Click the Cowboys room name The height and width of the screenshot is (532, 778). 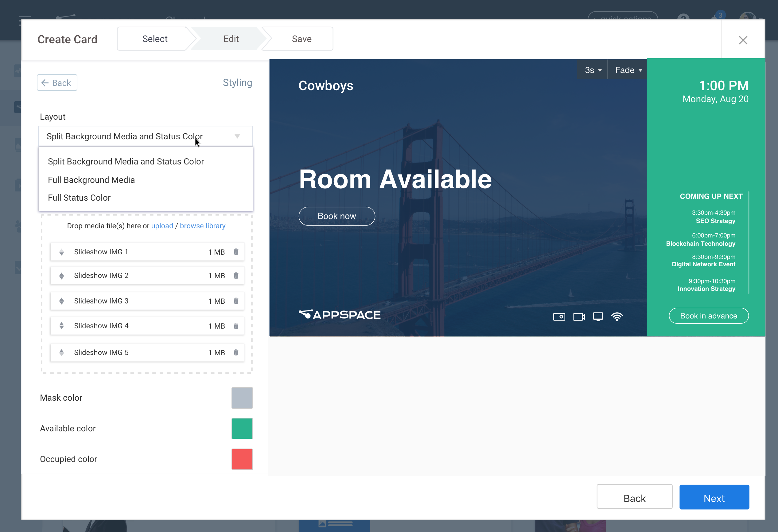click(x=326, y=86)
